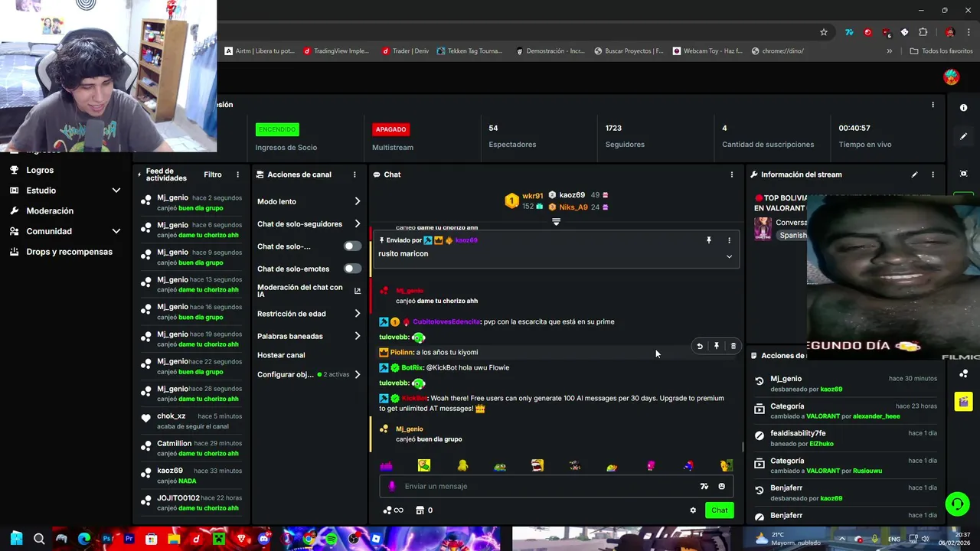Open session stats three-dot menu
Viewport: 980px width, 551px height.
(933, 105)
